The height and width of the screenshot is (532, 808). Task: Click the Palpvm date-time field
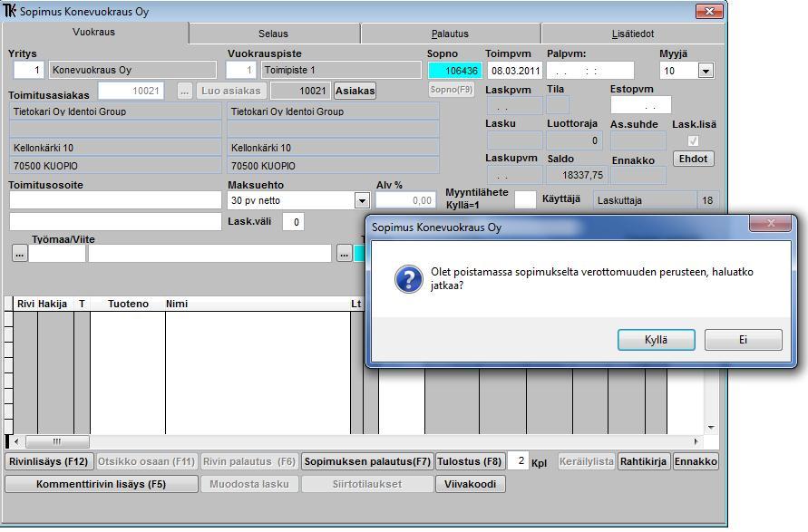590,71
